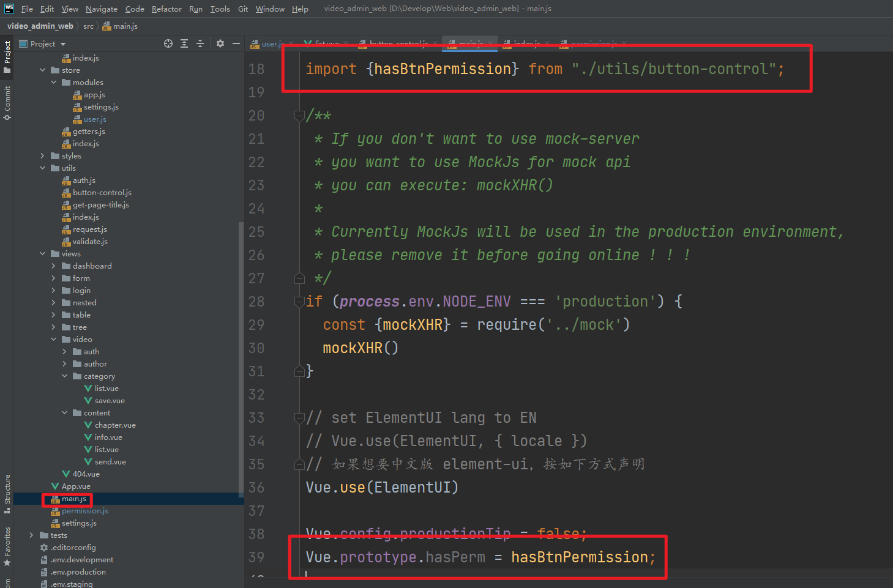Collapse the store folder
The width and height of the screenshot is (893, 588).
click(43, 70)
